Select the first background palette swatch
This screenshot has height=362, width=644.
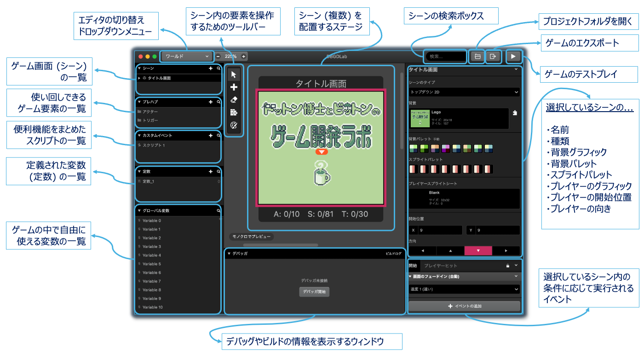point(414,149)
